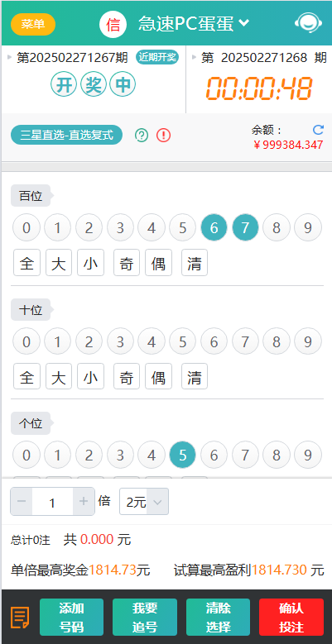332x644 pixels.
Task: Open the 三星直选-直选复式 play type selector
Action: (x=66, y=135)
